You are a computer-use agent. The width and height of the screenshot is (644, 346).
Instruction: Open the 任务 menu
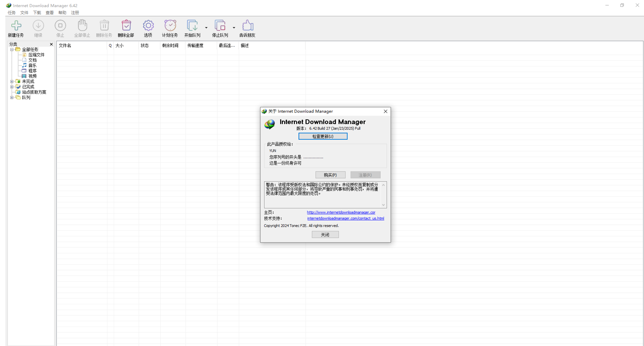coord(12,13)
